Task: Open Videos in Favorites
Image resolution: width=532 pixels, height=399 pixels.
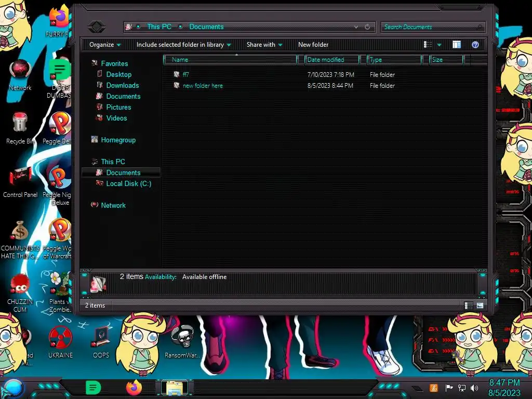Action: click(116, 118)
